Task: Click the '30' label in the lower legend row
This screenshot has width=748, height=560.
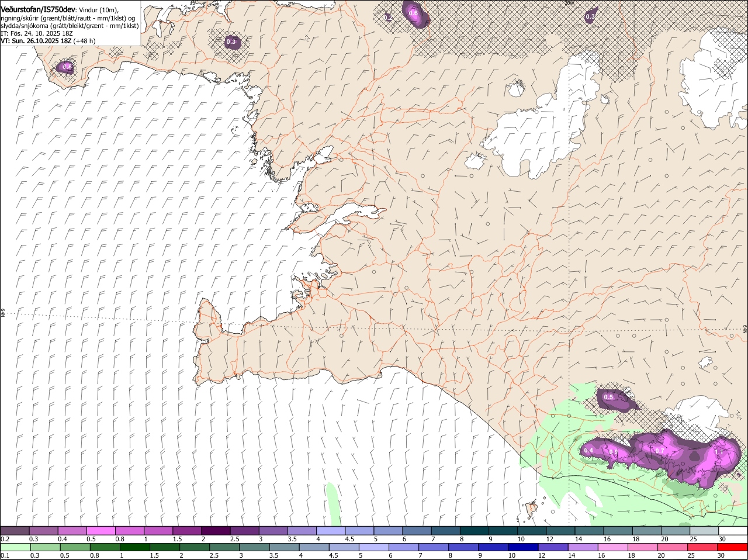Action: (721, 555)
